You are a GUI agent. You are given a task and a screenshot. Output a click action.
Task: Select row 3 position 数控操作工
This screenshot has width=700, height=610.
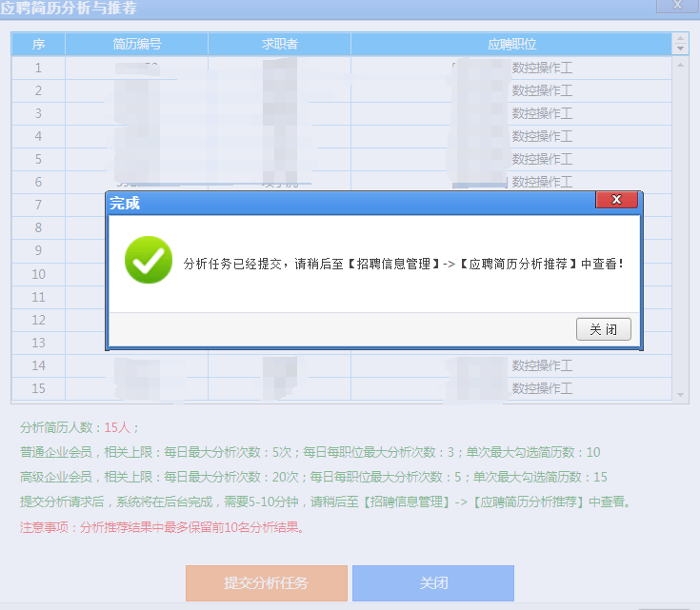pos(542,113)
